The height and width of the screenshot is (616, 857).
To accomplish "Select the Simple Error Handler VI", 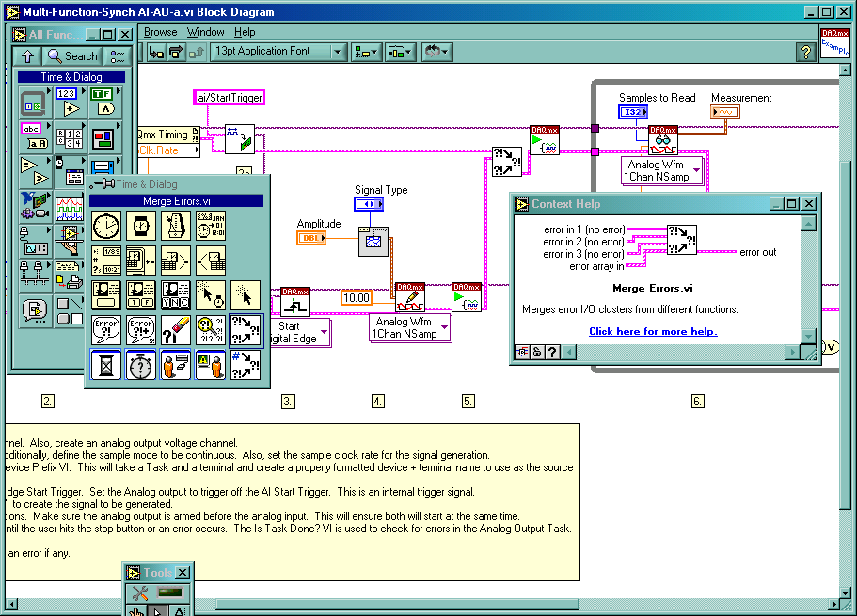I will coord(106,330).
